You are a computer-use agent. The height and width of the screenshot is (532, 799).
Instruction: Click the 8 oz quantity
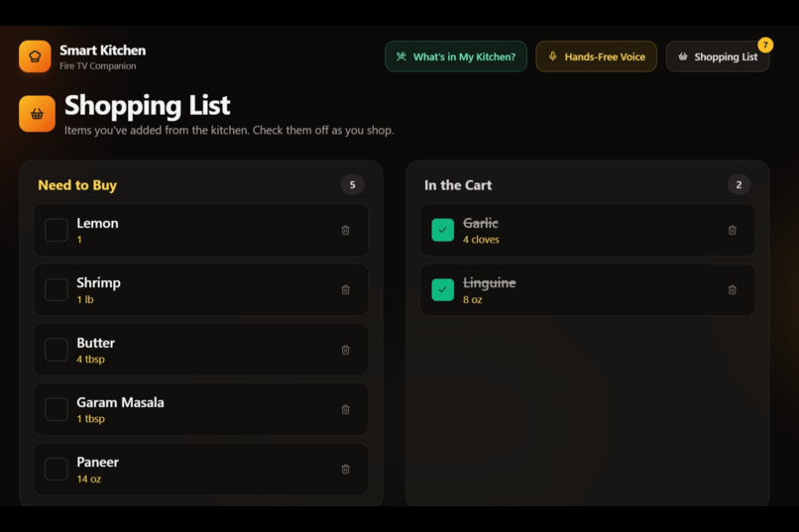point(473,299)
